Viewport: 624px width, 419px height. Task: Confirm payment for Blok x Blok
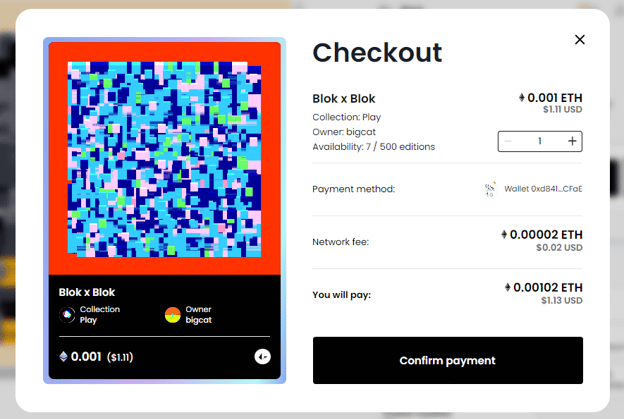[448, 360]
